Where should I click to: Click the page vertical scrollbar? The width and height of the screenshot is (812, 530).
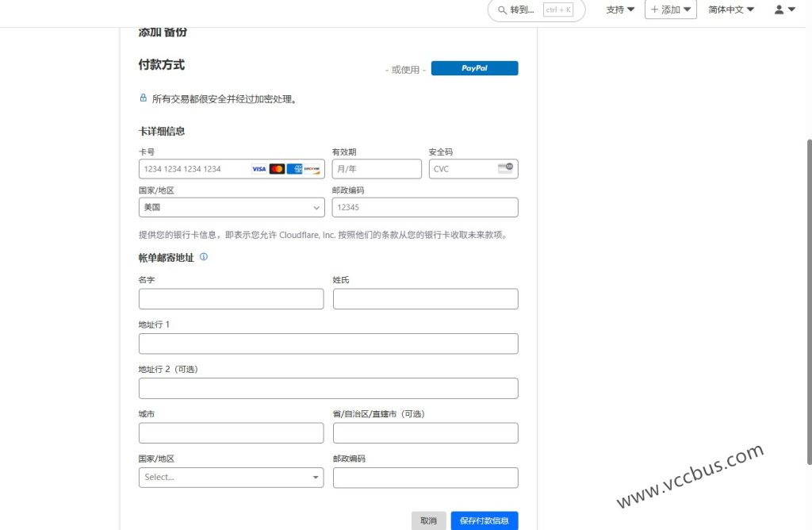pyautogui.click(x=808, y=301)
